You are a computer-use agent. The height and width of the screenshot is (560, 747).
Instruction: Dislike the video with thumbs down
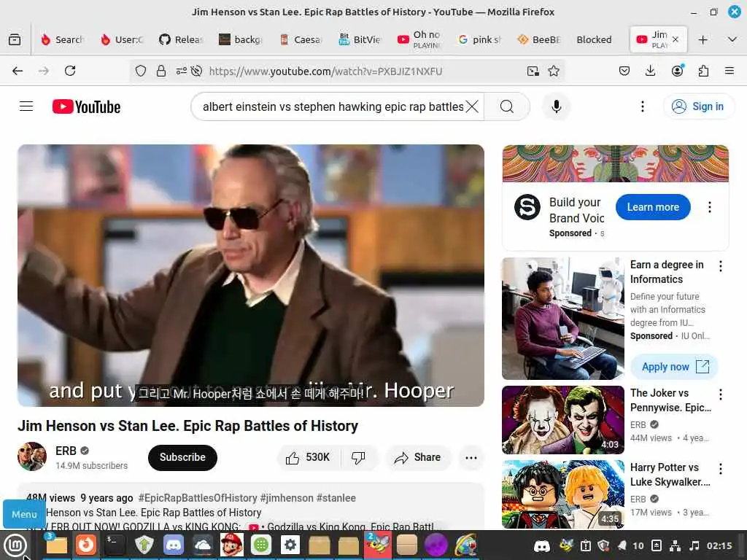(358, 458)
